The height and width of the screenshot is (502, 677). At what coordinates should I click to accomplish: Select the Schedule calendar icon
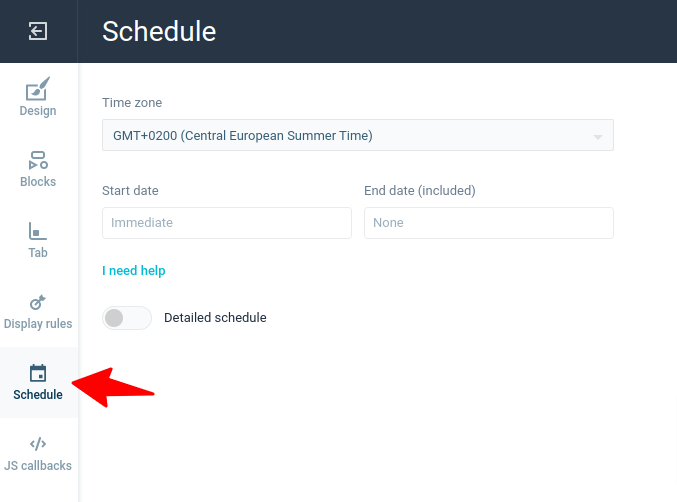coord(38,373)
